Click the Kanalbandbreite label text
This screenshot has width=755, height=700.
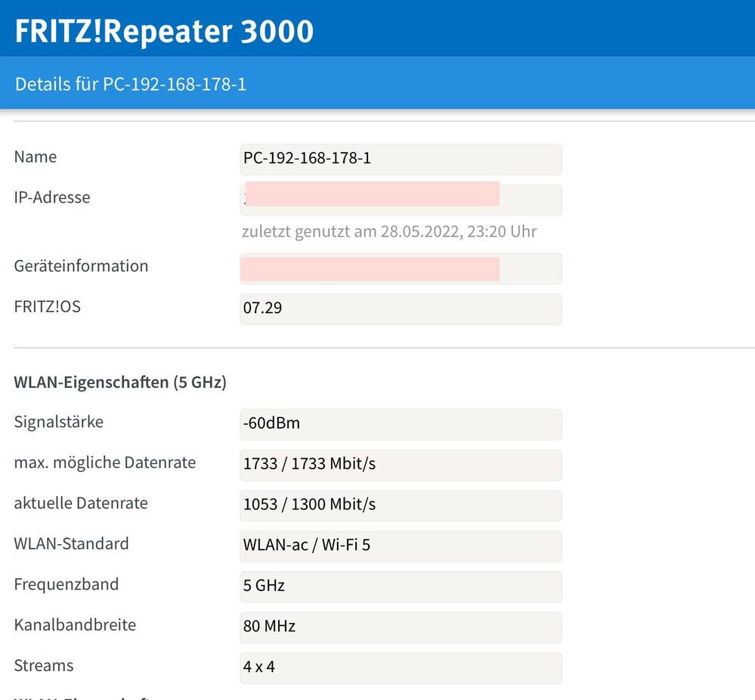(75, 625)
